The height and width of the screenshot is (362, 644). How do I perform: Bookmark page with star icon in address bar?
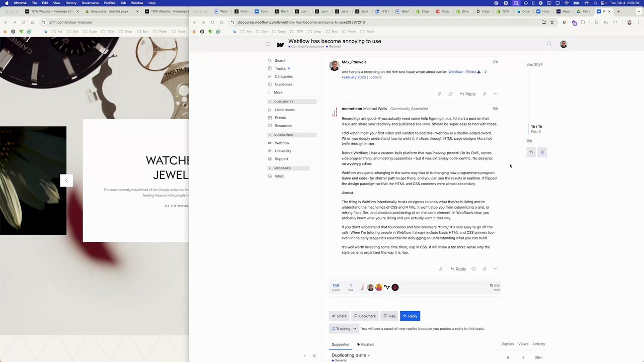[552, 22]
